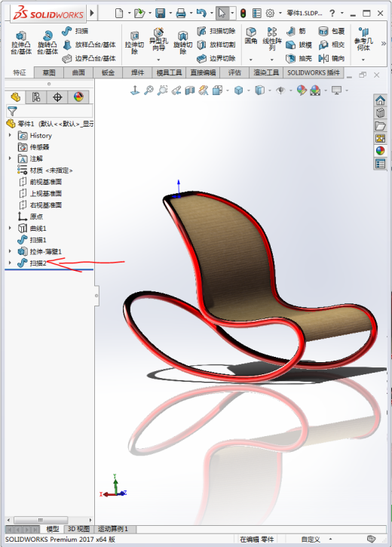Select the 旋转凸台/基体 revolve boss tool
The width and height of the screenshot is (392, 547).
pyautogui.click(x=47, y=42)
